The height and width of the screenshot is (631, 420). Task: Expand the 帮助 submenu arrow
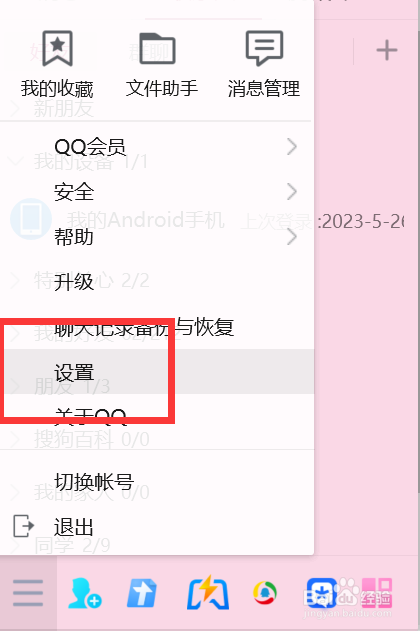point(292,237)
